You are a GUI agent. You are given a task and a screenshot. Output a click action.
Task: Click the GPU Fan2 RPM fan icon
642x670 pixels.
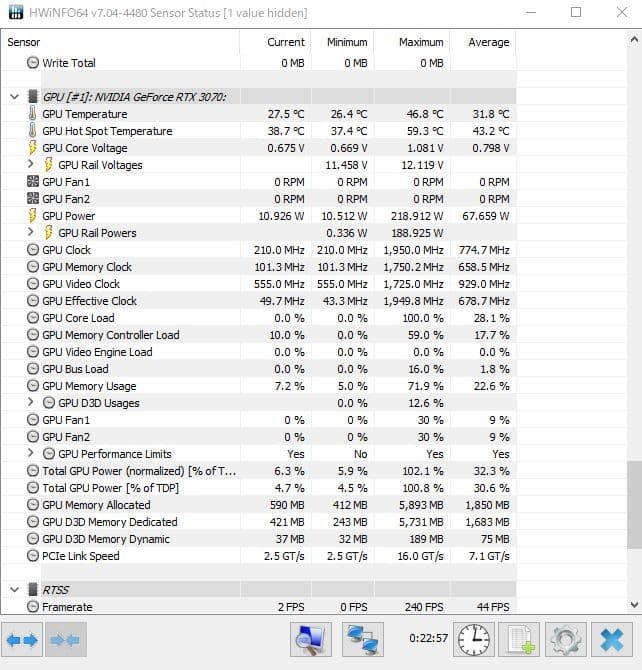(x=32, y=199)
